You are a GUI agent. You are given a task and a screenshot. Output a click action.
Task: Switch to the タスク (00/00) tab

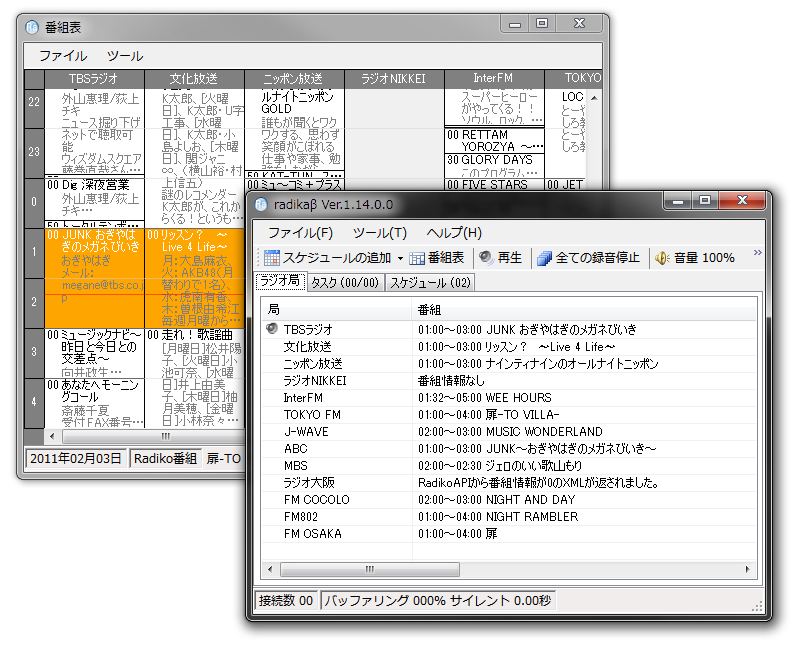click(345, 283)
